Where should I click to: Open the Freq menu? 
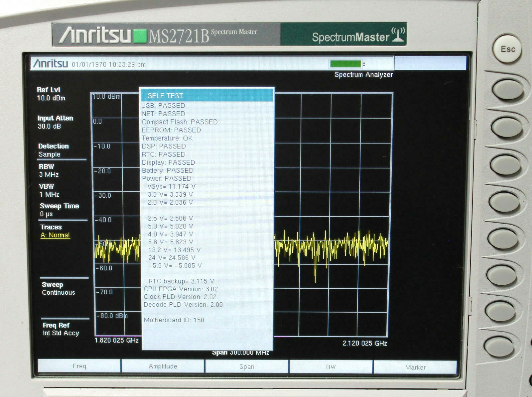(x=79, y=366)
